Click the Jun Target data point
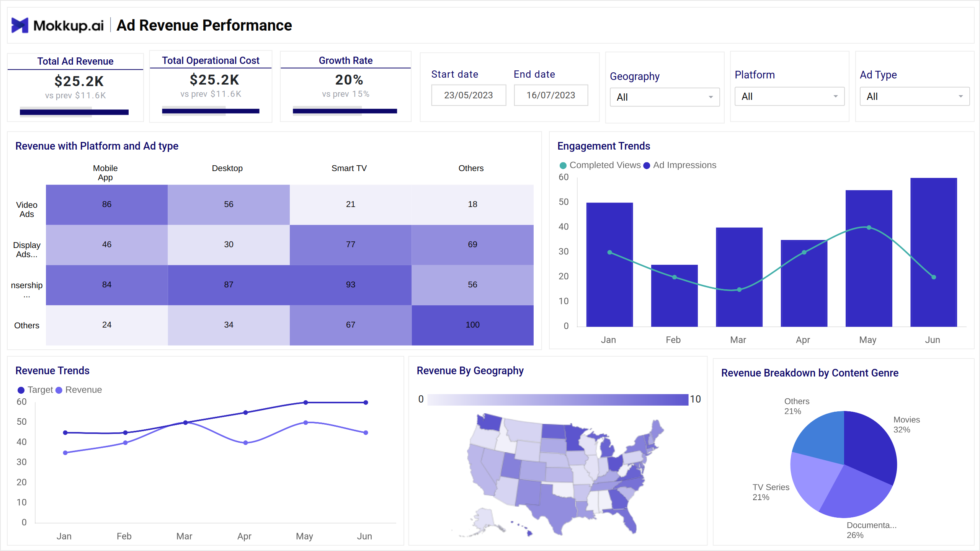Screen dimensions: 980x551 [366, 403]
